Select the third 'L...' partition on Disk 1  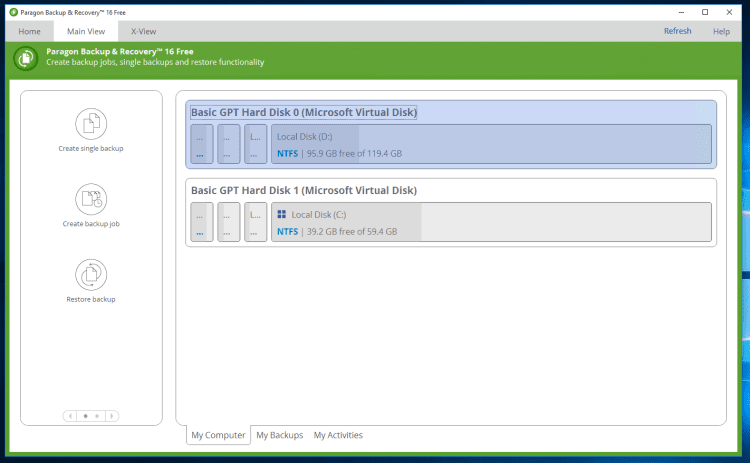(x=255, y=222)
